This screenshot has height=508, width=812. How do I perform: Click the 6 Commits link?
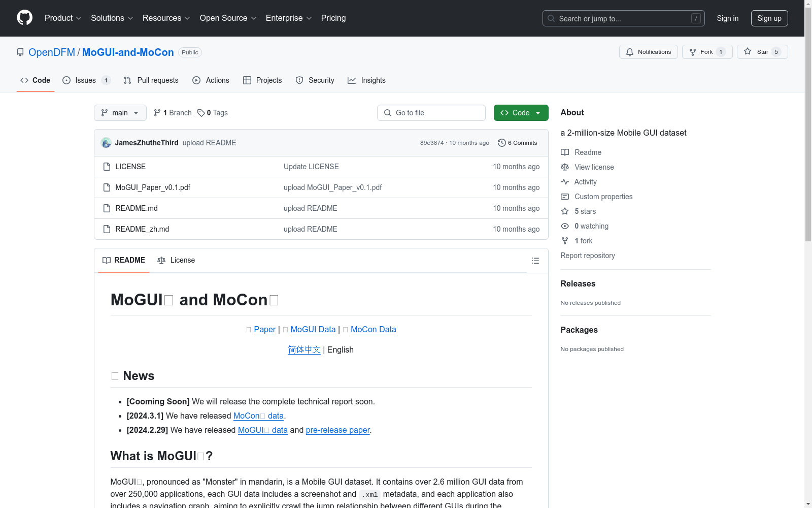tap(517, 143)
